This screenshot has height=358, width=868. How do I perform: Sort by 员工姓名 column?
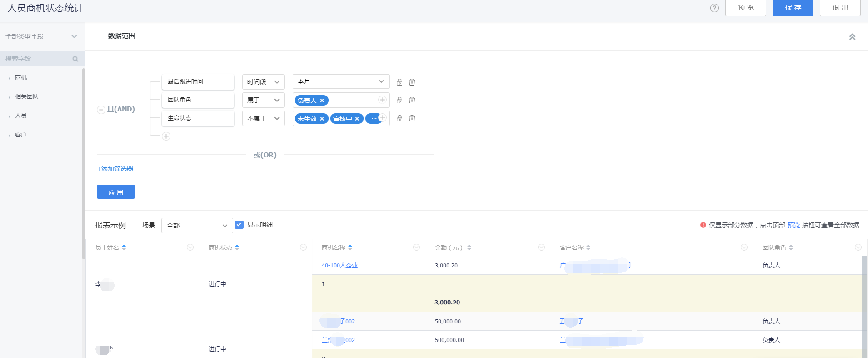pos(124,247)
